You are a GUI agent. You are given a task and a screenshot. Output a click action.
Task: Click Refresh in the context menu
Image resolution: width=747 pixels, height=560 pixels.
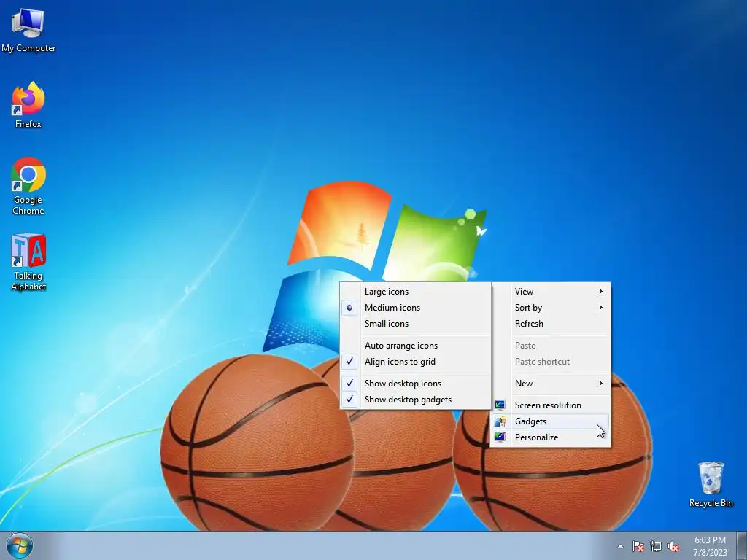(551, 324)
